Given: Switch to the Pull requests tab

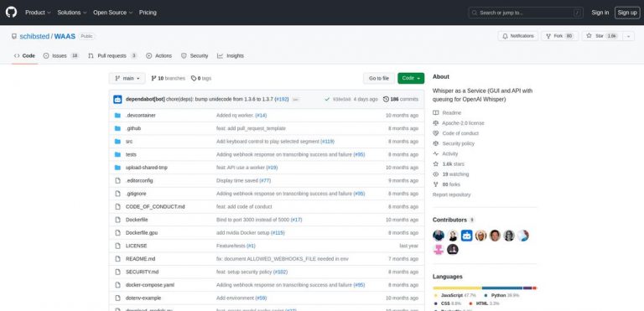Looking at the screenshot, I should (112, 55).
